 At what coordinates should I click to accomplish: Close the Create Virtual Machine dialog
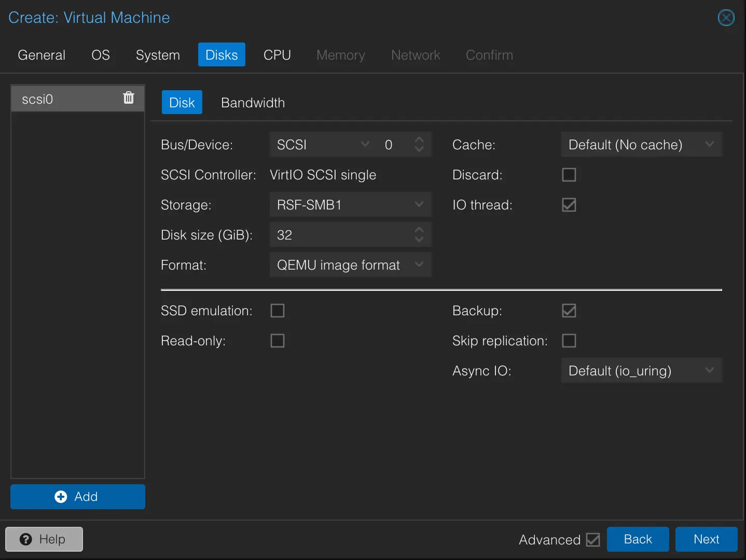726,18
